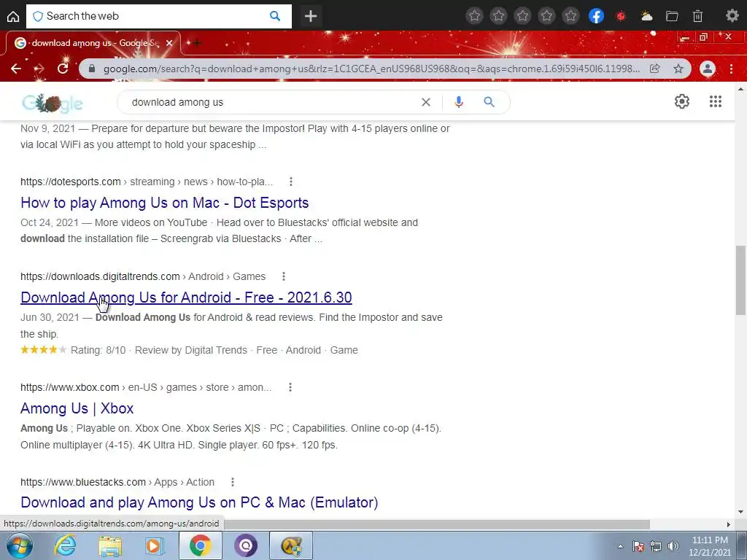Open the weather cloud icon
Viewport: 747px width, 560px height.
coord(646,16)
